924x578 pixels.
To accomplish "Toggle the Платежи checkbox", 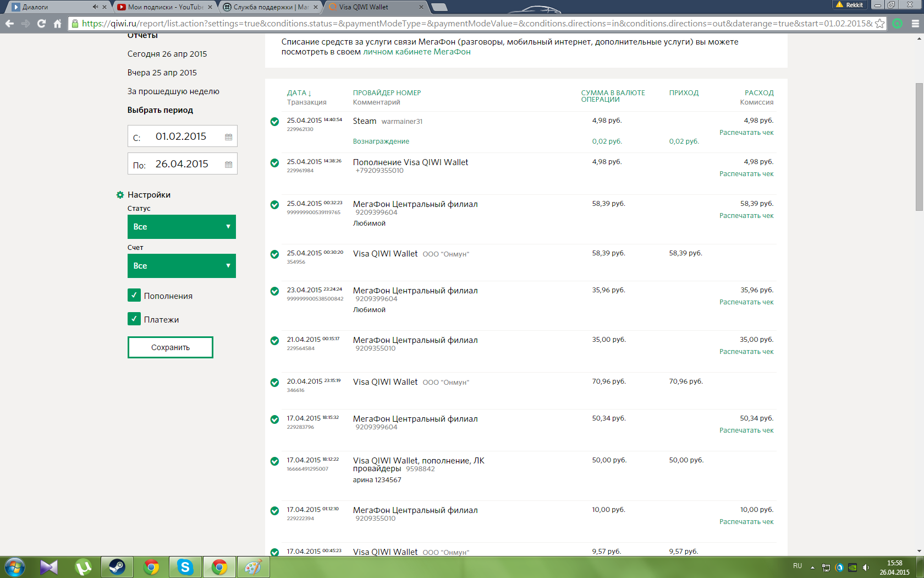I will point(134,319).
